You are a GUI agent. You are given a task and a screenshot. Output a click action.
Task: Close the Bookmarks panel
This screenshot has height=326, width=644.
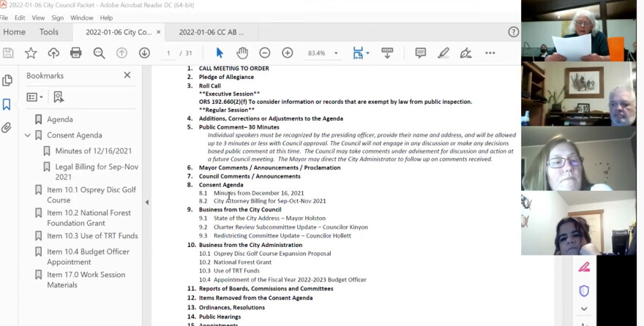[127, 75]
